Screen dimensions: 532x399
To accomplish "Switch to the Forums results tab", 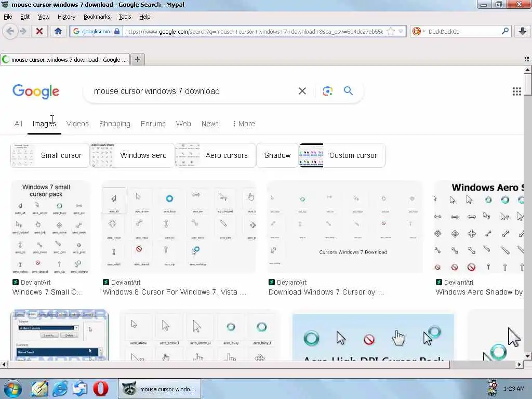I will pos(153,124).
